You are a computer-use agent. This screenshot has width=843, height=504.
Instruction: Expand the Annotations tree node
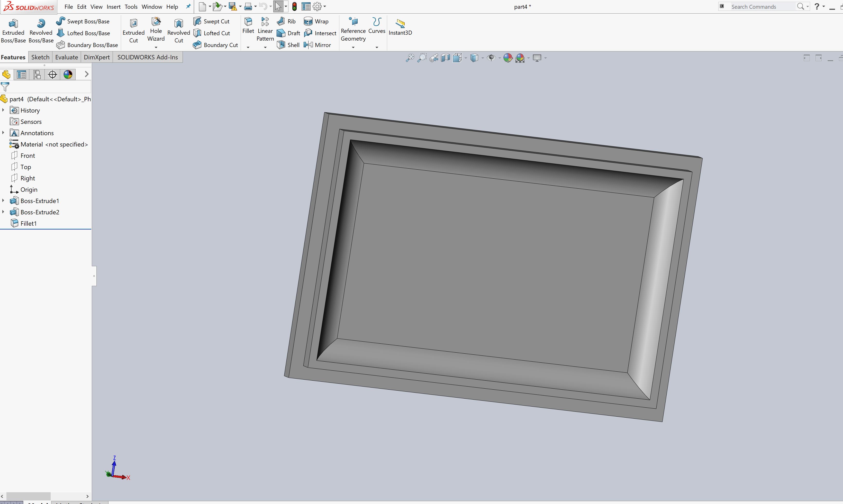(3, 132)
